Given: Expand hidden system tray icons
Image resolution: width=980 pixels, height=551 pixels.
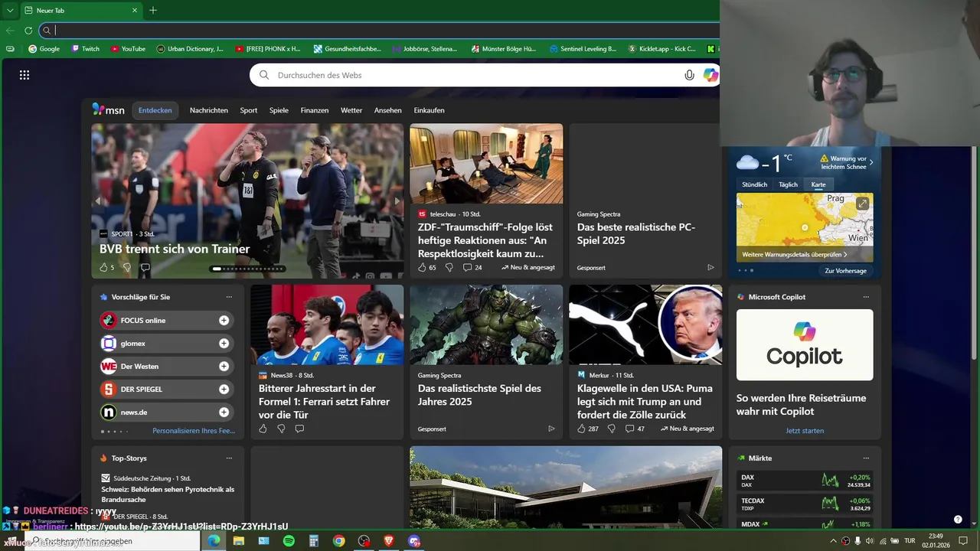Looking at the screenshot, I should [833, 541].
